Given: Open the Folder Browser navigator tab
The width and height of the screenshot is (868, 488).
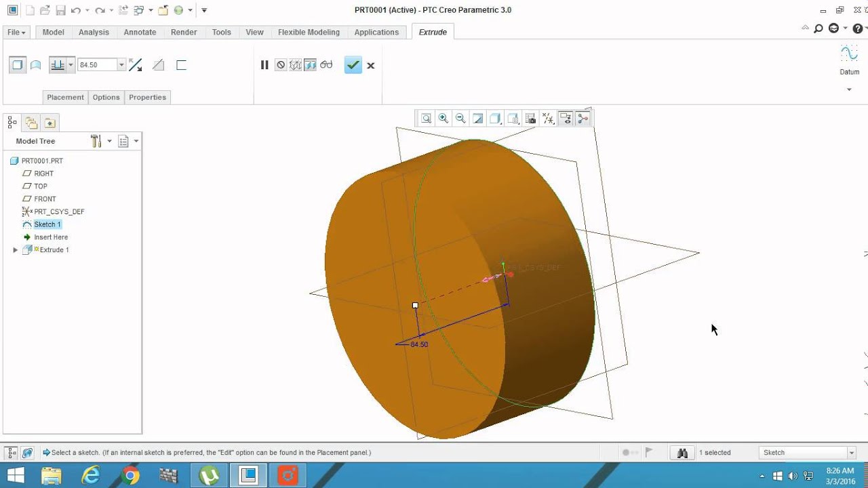Looking at the screenshot, I should 31,123.
